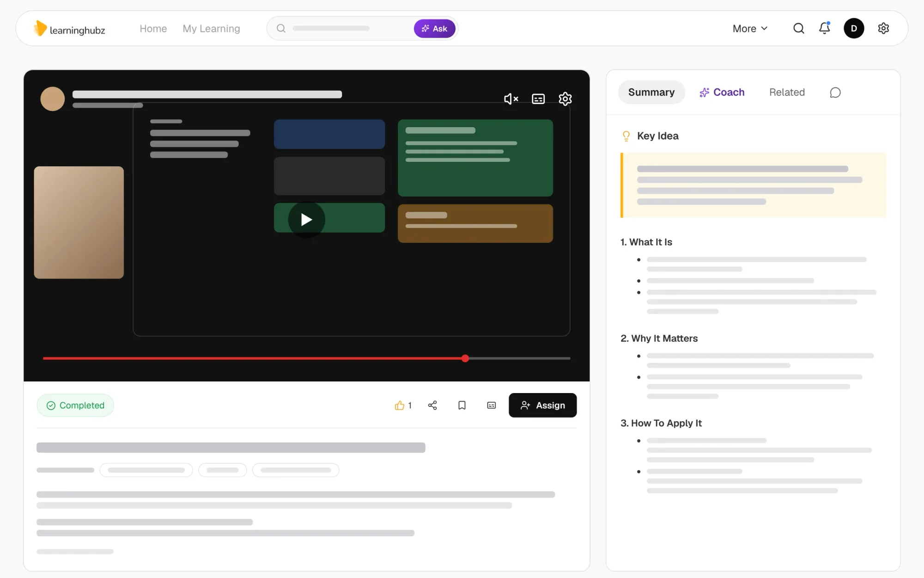924x578 pixels.
Task: Click the Assign button
Action: (543, 406)
